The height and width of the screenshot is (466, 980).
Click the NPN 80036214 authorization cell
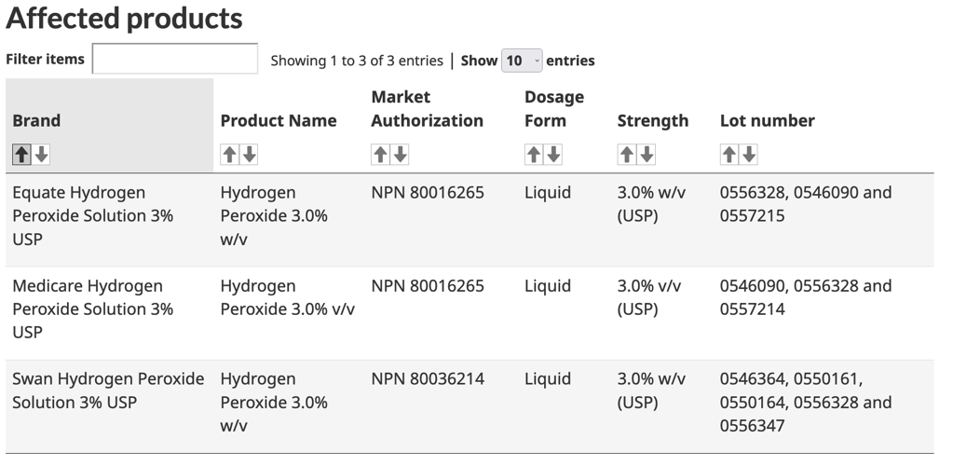click(x=428, y=379)
